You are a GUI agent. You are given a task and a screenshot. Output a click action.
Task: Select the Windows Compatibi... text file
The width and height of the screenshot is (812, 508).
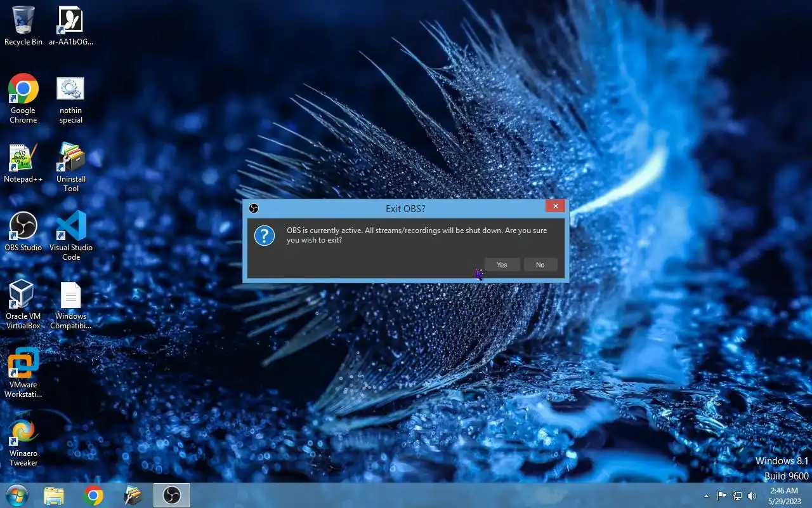point(71,306)
